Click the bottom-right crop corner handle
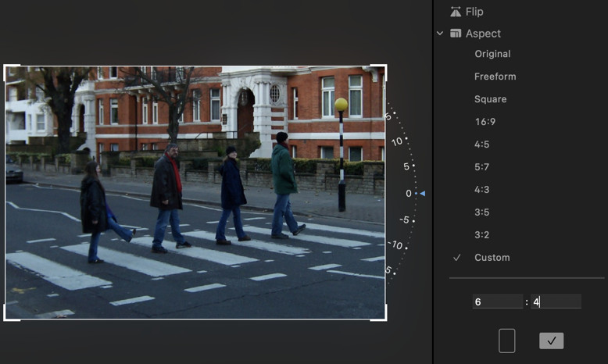The width and height of the screenshot is (608, 364). tap(383, 316)
